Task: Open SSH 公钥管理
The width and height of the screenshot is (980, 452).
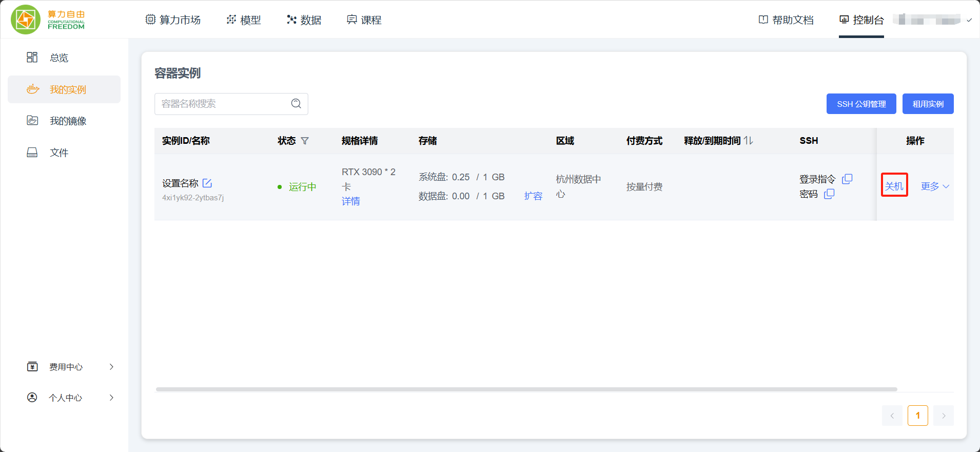Action: tap(861, 104)
